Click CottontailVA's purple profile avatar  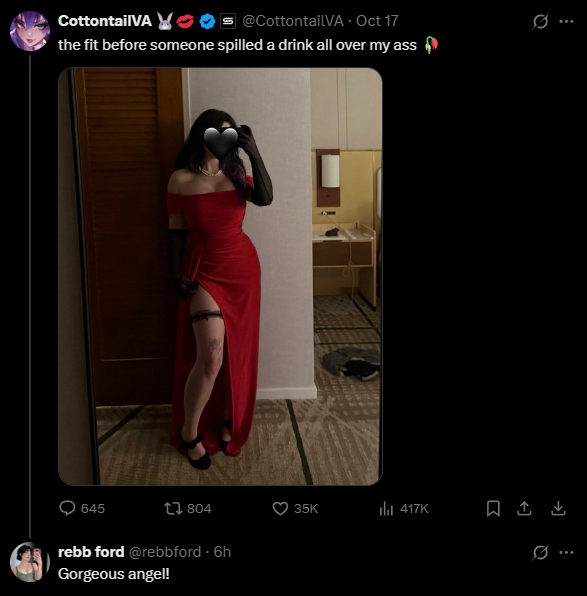[x=30, y=31]
